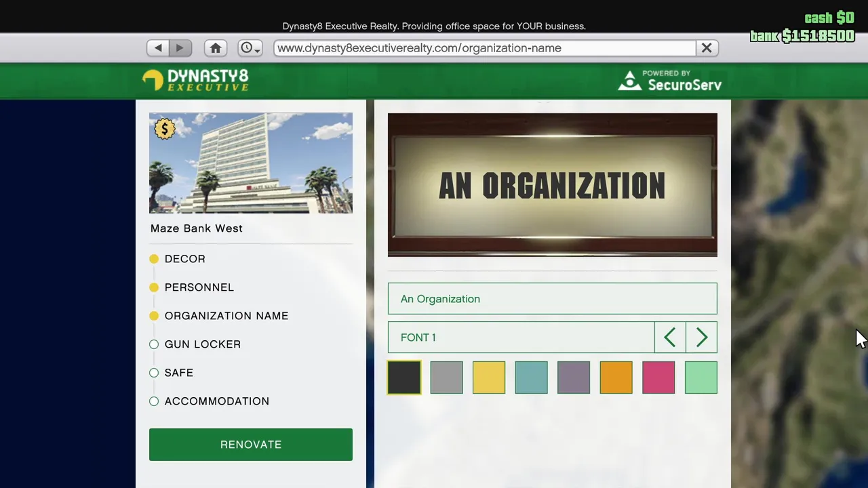
Task: Select the ORGANIZATION NAME step
Action: click(x=219, y=316)
